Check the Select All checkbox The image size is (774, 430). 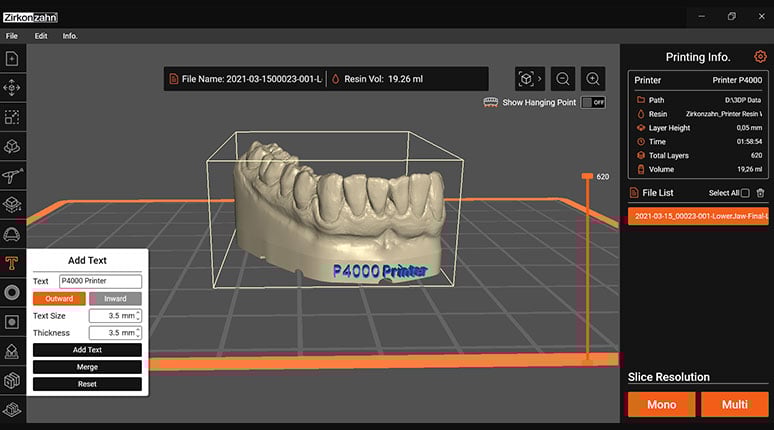coord(744,193)
